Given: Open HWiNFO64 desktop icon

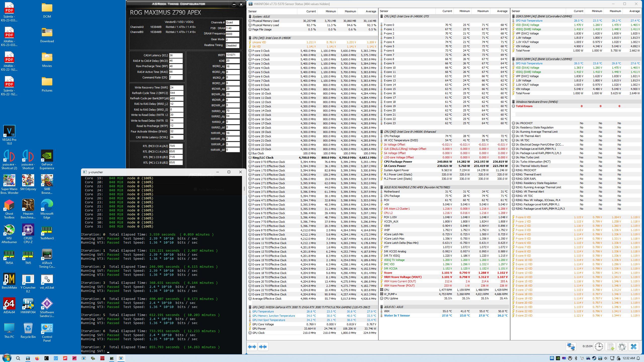Looking at the screenshot, I should 28,306.
